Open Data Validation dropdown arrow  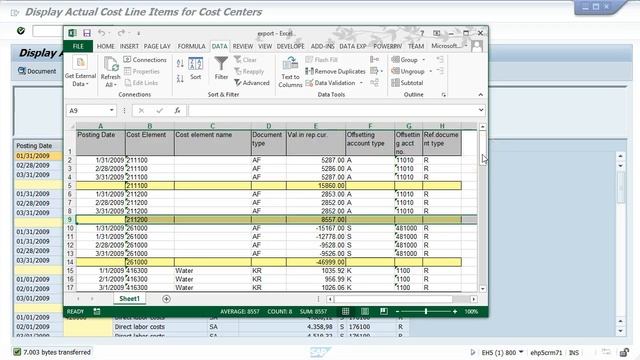click(x=361, y=83)
